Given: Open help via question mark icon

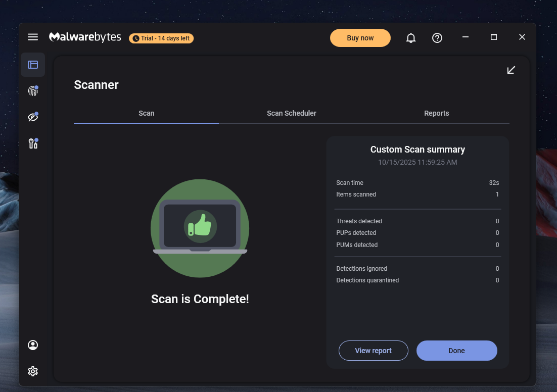Looking at the screenshot, I should 437,38.
